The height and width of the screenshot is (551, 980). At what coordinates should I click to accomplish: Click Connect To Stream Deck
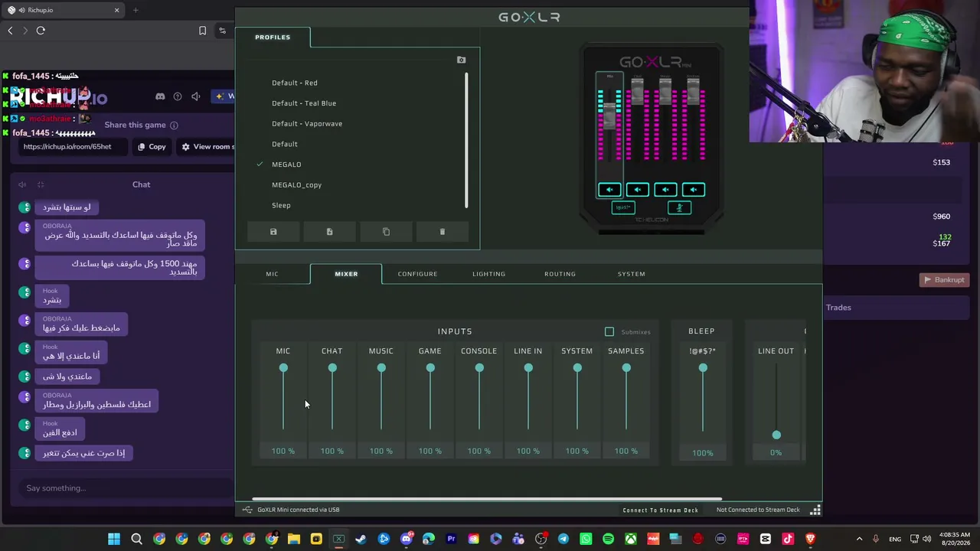coord(661,510)
